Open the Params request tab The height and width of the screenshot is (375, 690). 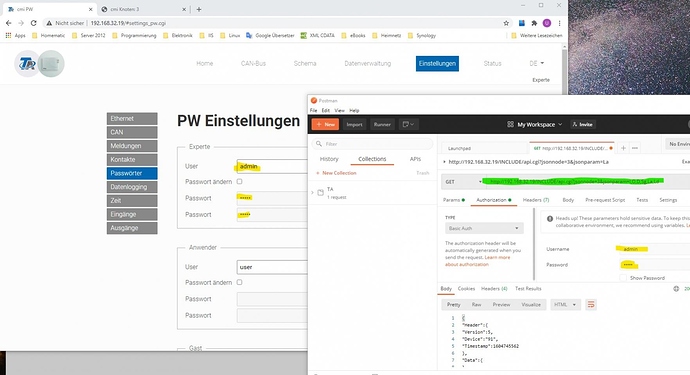(x=454, y=200)
